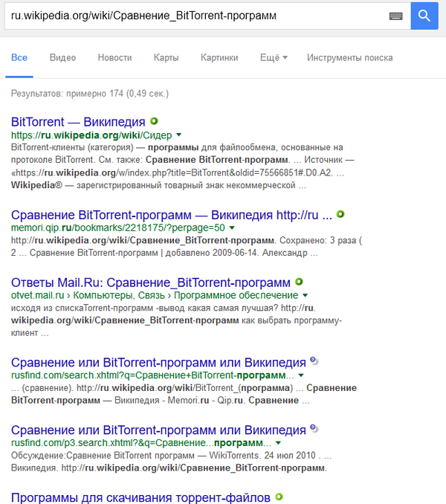Screen dimensions: 446x504
Task: Switch to the Видео tab
Action: tap(62, 57)
